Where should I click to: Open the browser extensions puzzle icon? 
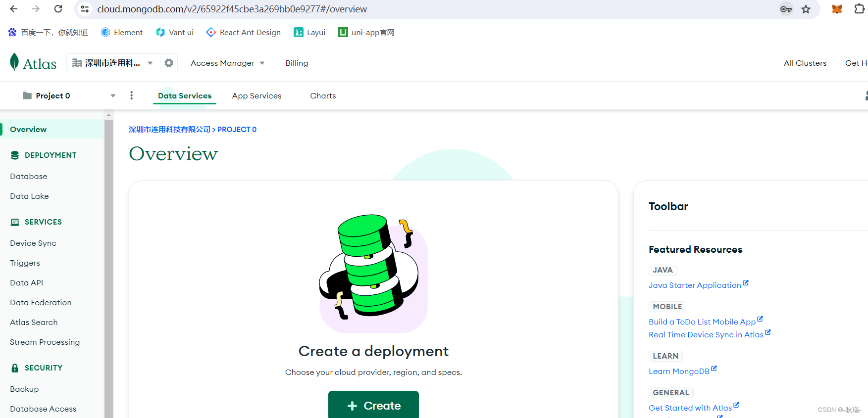pos(860,9)
